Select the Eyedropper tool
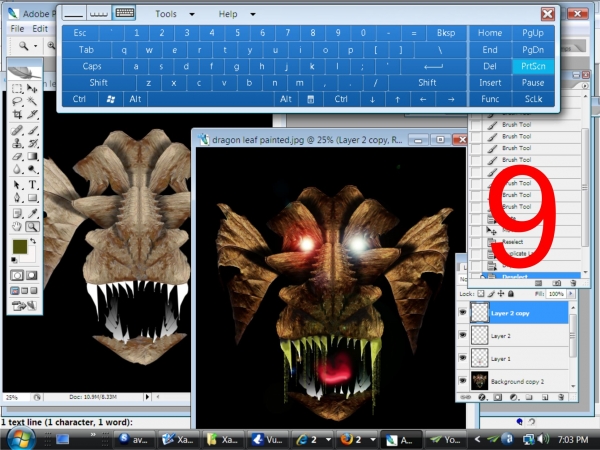Viewport: 600px width, 450px height. click(32, 214)
